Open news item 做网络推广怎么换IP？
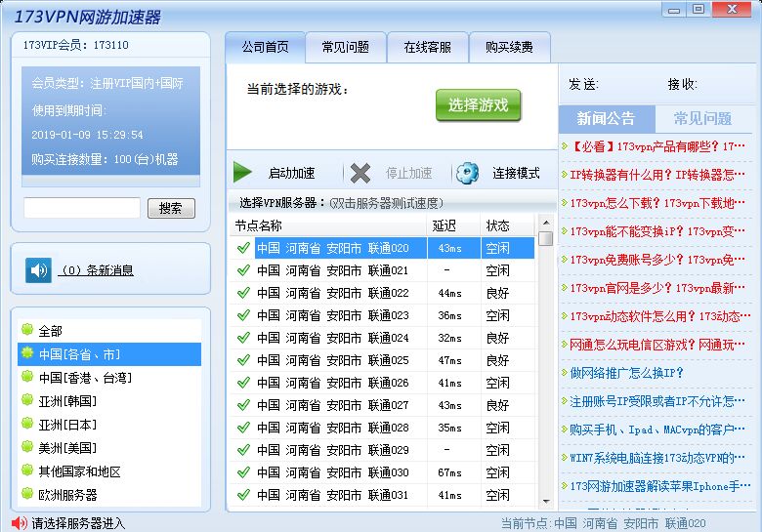 tap(626, 373)
